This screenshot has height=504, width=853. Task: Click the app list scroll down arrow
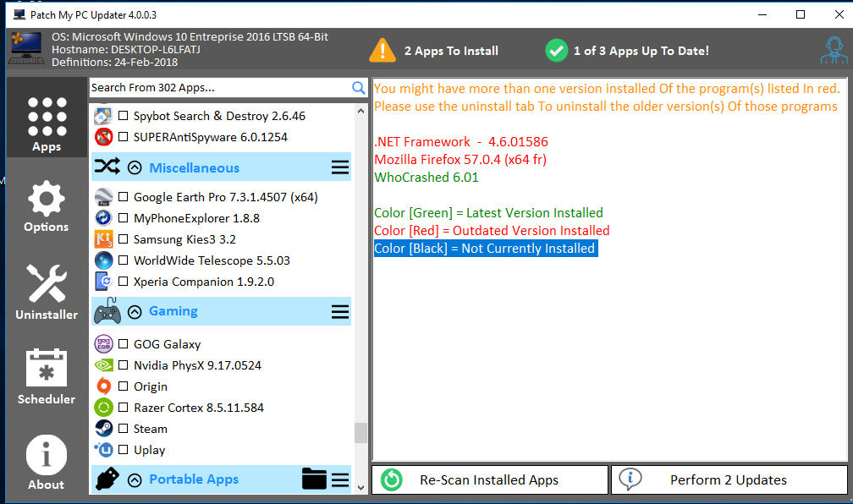(x=360, y=488)
